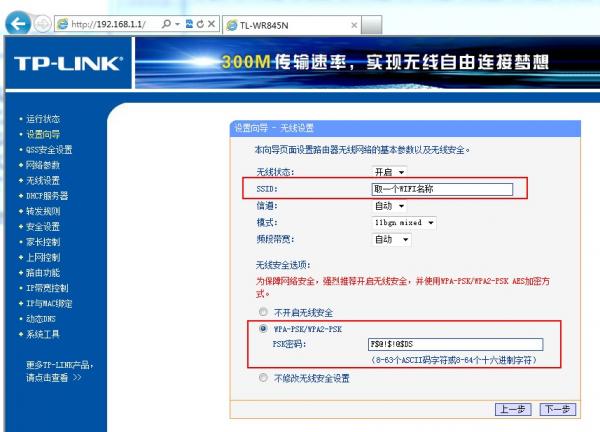Open QSS安全设置 in sidebar menu
Viewport: 600px width, 432px height.
49,150
